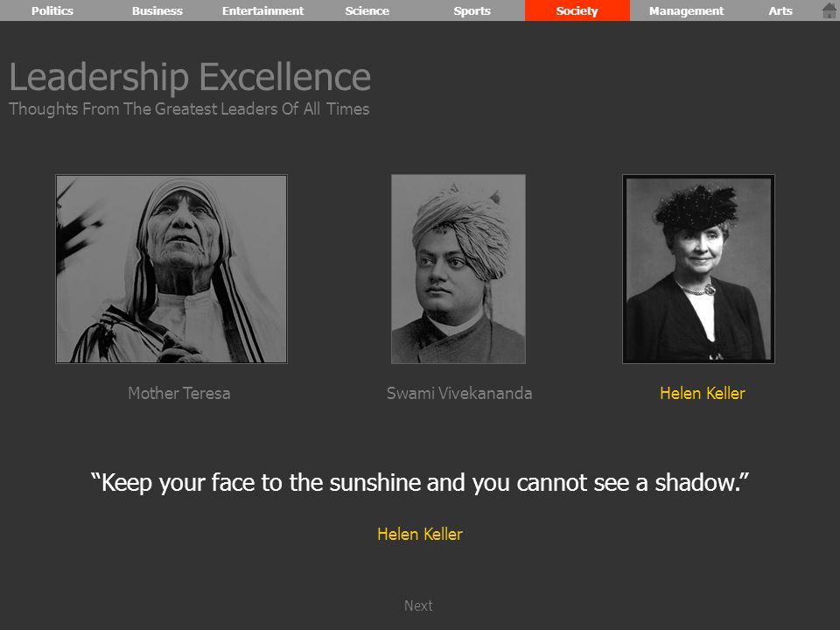The height and width of the screenshot is (630, 840).
Task: Click the Leadership Excellence title
Action: 190,77
